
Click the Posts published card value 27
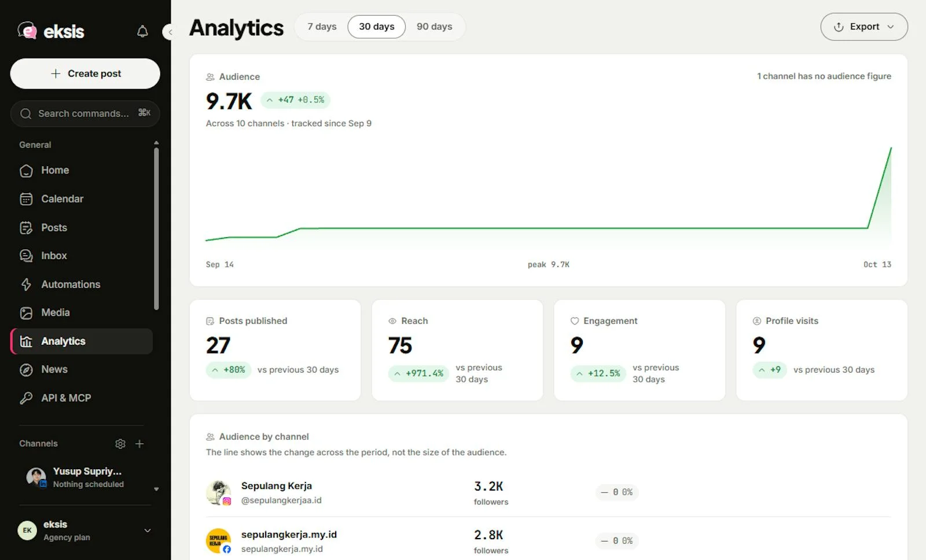click(218, 345)
